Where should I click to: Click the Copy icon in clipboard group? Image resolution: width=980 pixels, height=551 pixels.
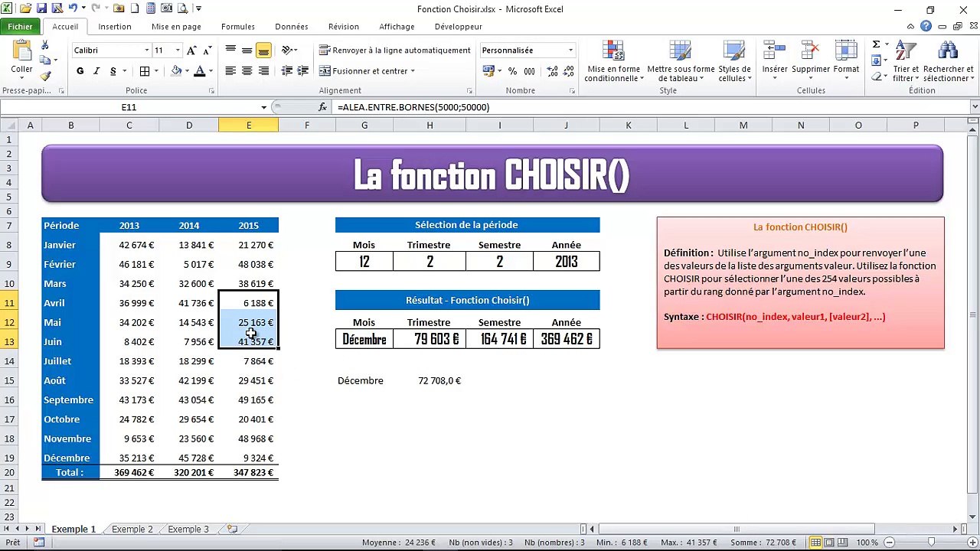45,60
